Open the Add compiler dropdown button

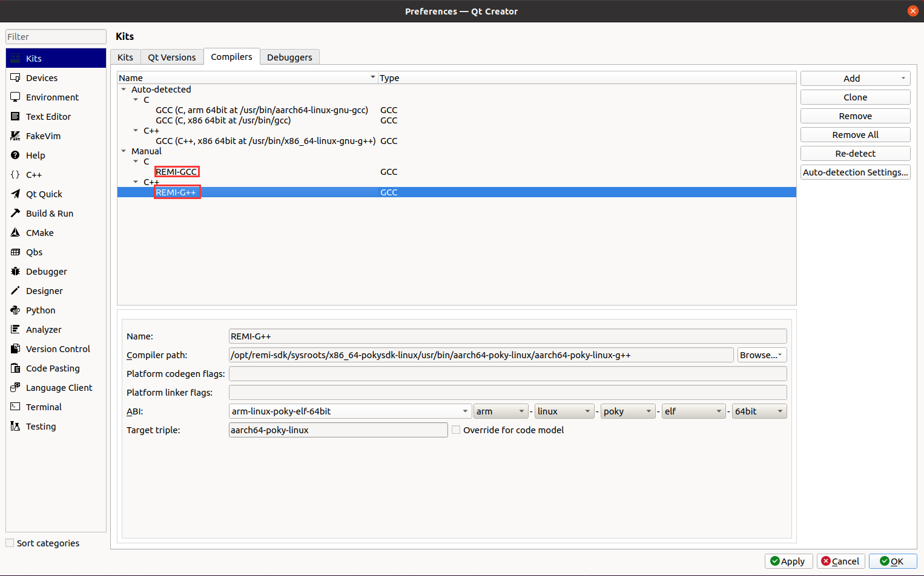tap(856, 79)
